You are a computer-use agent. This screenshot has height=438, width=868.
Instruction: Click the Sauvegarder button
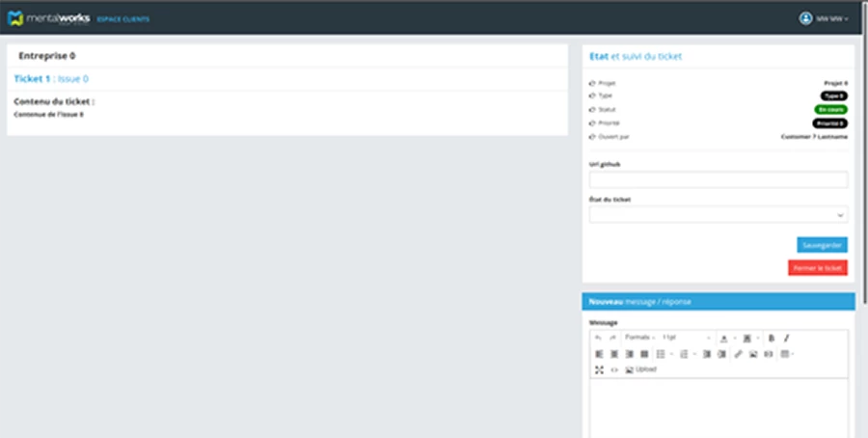coord(823,245)
